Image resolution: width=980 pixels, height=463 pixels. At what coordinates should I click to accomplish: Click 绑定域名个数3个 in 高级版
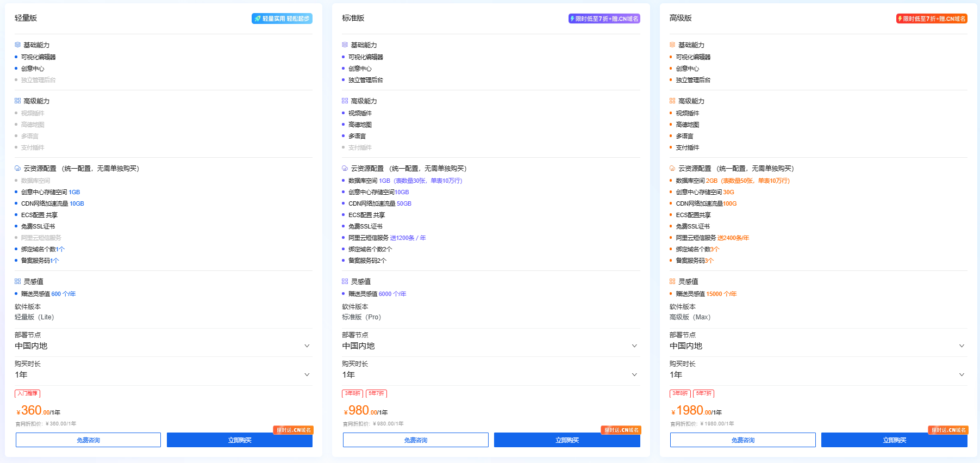tap(697, 249)
